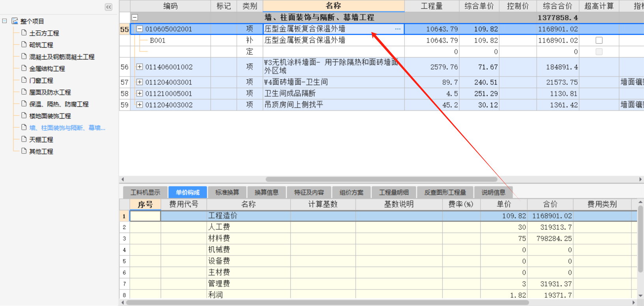This screenshot has width=644, height=306.
Task: Click the 序号 cell of 工程造价 row
Action: [145, 216]
